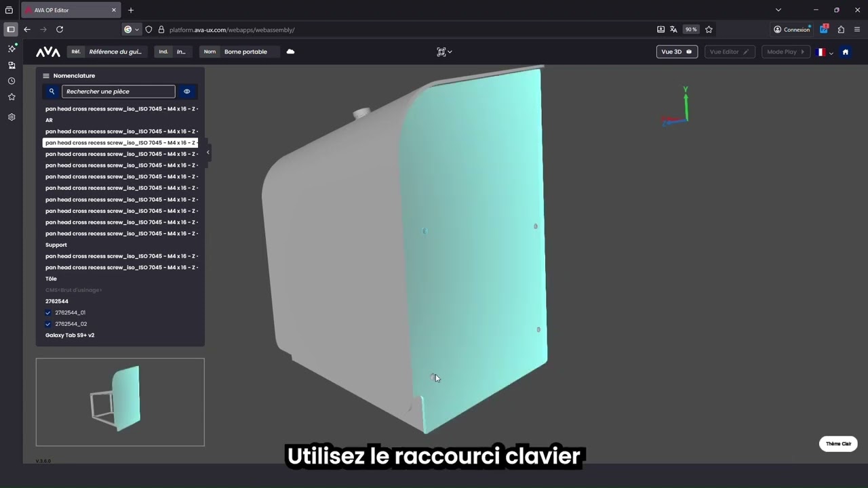Reload the current page
Image resolution: width=868 pixels, height=488 pixels.
60,29
